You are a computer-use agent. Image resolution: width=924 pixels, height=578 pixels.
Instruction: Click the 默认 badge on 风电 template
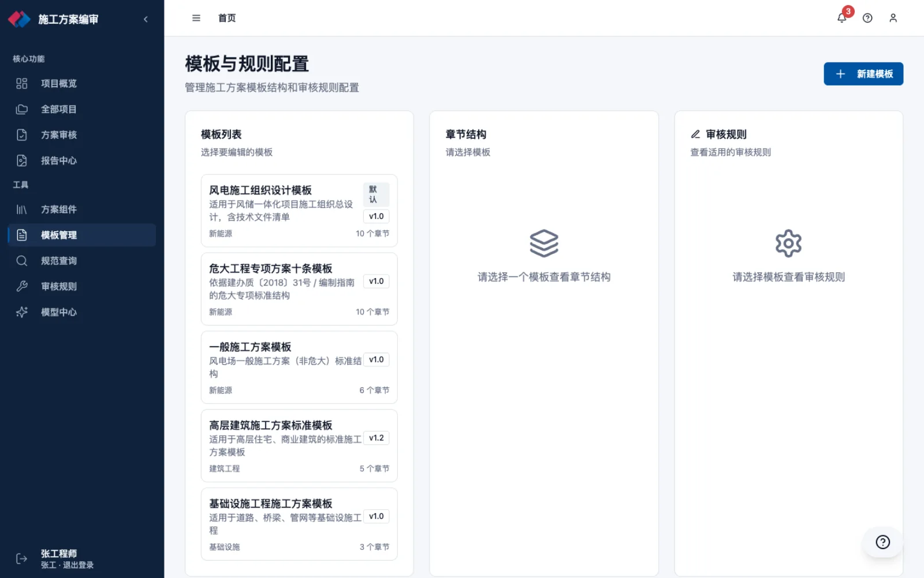pos(376,194)
